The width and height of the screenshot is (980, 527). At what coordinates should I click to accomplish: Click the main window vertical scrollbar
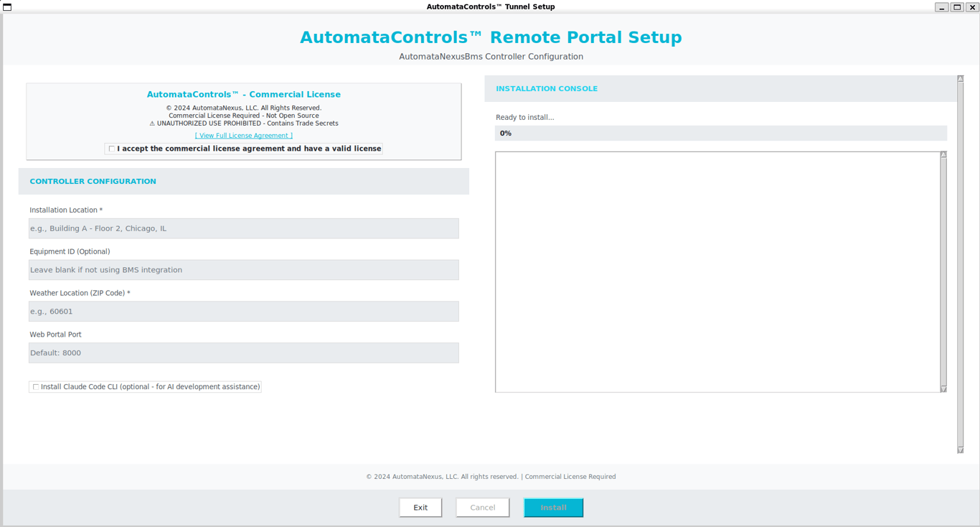[961, 266]
